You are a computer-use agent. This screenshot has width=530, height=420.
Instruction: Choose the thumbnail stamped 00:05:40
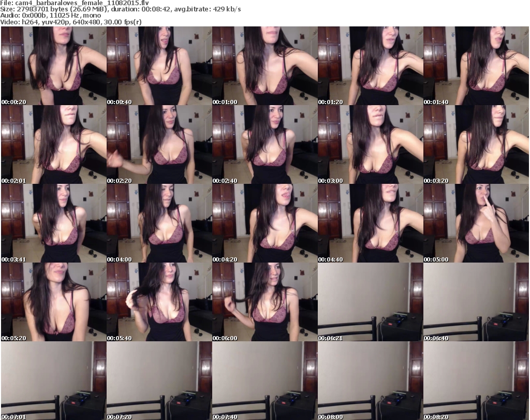click(159, 302)
